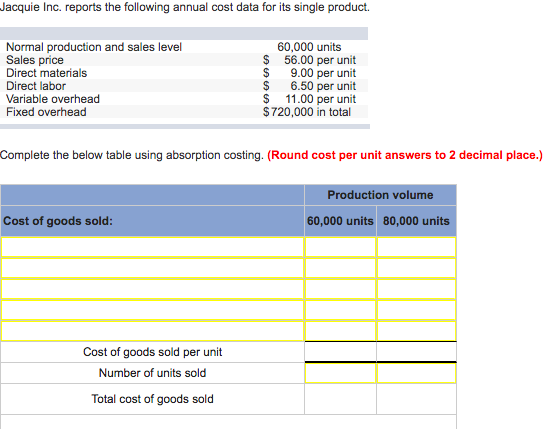This screenshot has height=429, width=549.
Task: Click Number of units sold 80,000 cell
Action: [417, 373]
